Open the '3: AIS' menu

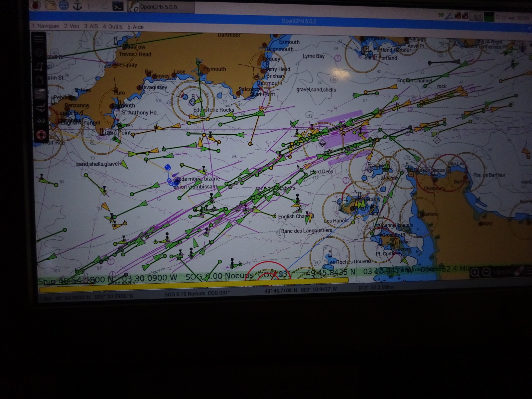click(x=91, y=26)
